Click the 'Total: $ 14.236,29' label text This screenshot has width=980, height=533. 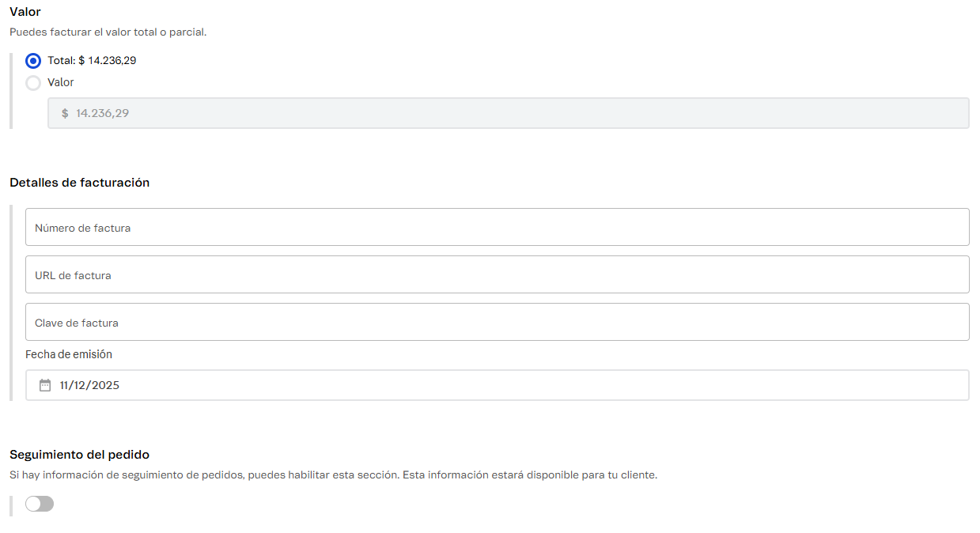92,61
